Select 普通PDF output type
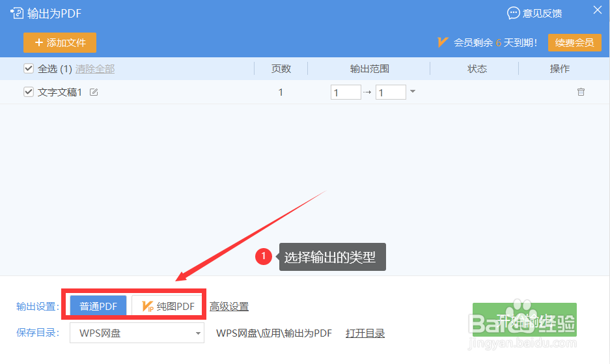610x364 pixels. tap(98, 306)
